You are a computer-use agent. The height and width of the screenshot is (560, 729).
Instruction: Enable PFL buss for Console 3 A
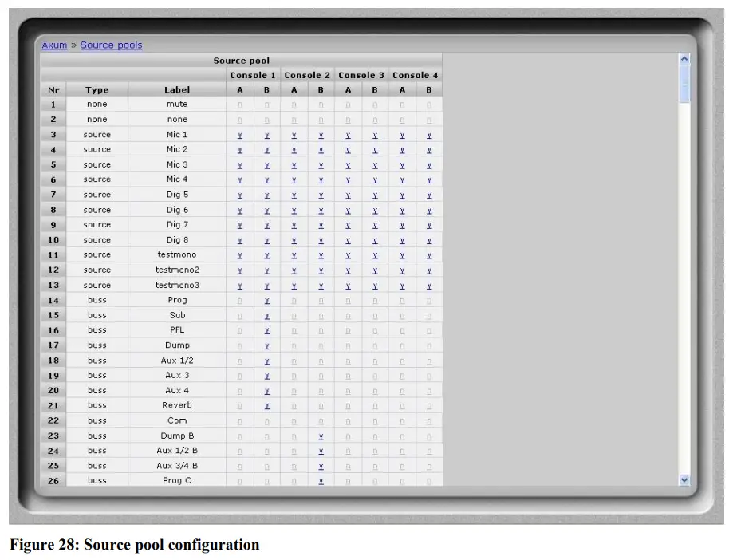click(x=349, y=331)
